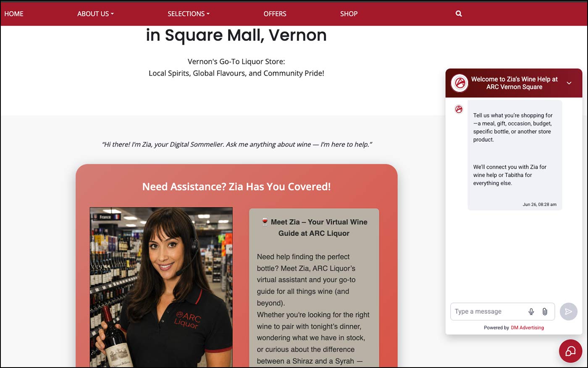588x368 pixels.
Task: Click the microphone icon in chat input
Action: (x=531, y=312)
